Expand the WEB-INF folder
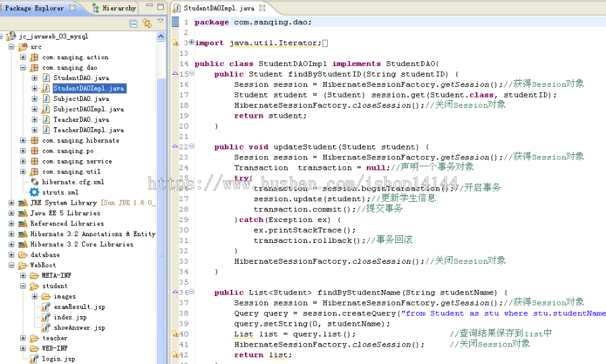This screenshot has width=606, height=364. point(23,349)
